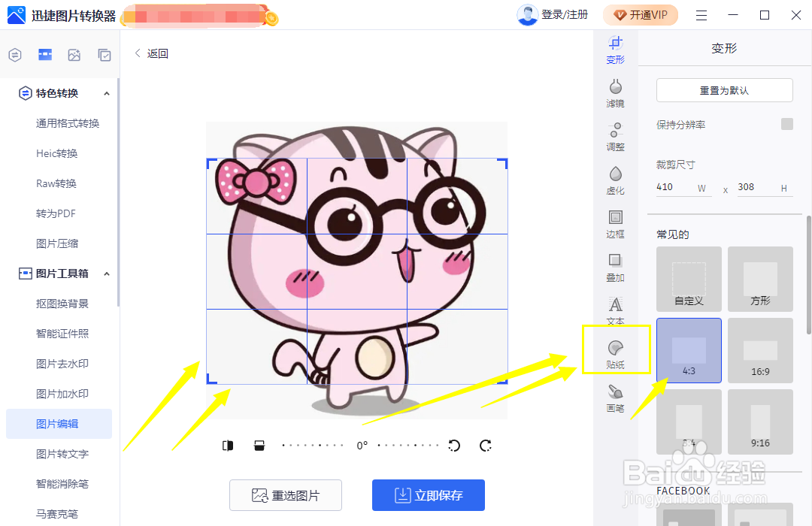The width and height of the screenshot is (812, 526).
Task: Open the 文本 text tool
Action: [615, 310]
